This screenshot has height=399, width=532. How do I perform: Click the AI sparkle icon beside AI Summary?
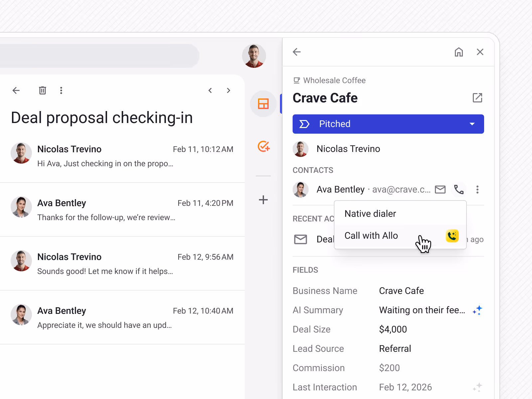pyautogui.click(x=477, y=310)
